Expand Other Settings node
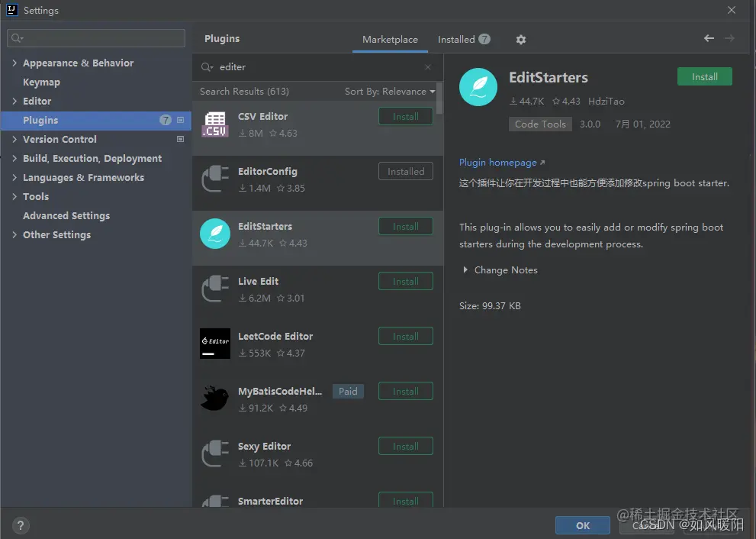Viewport: 756px width, 539px height. click(14, 234)
